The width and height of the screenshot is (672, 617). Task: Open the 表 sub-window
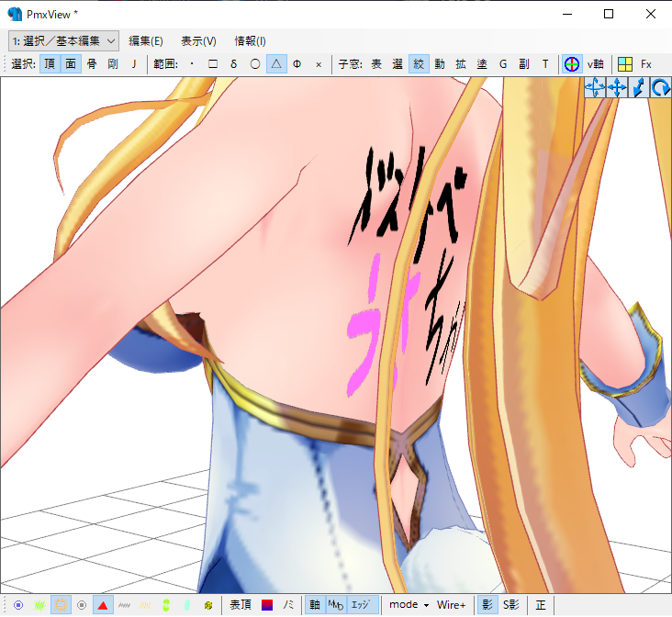pos(376,64)
